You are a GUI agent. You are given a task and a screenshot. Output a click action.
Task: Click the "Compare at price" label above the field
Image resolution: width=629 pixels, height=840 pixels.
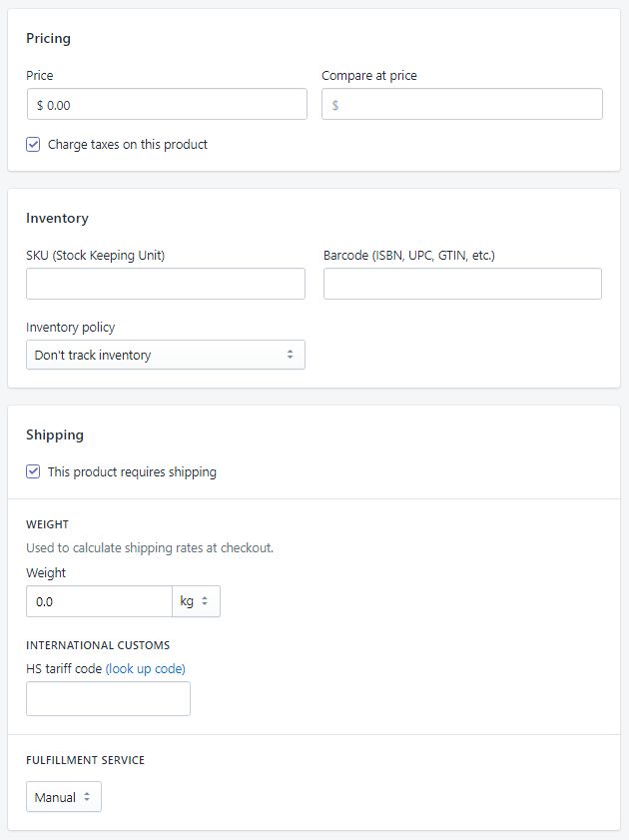point(368,75)
